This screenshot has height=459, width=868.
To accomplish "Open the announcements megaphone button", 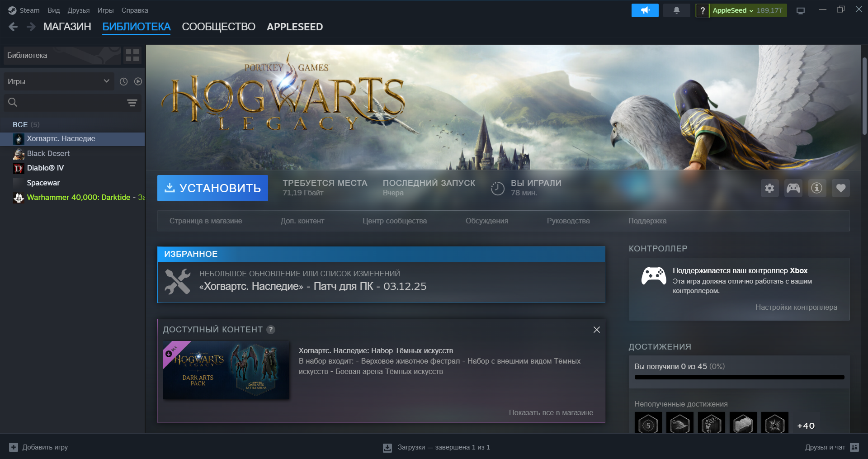I will click(x=645, y=10).
